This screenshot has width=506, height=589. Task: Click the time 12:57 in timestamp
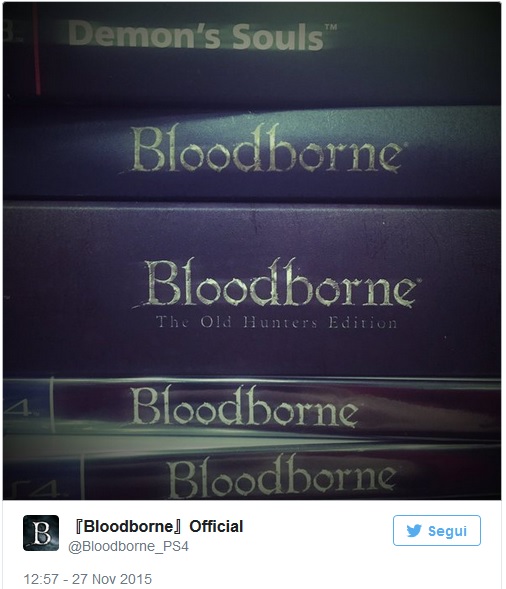(41, 579)
